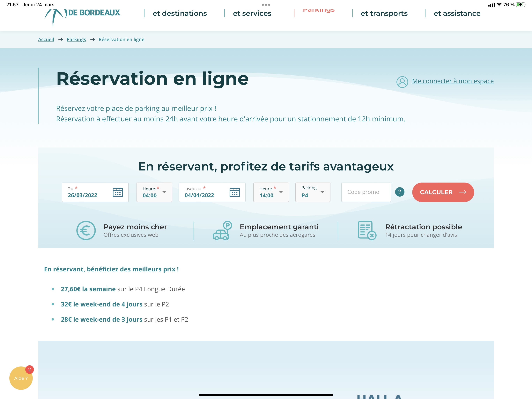This screenshot has width=532, height=399.
Task: Open the 'et services' menu
Action: click(x=252, y=13)
